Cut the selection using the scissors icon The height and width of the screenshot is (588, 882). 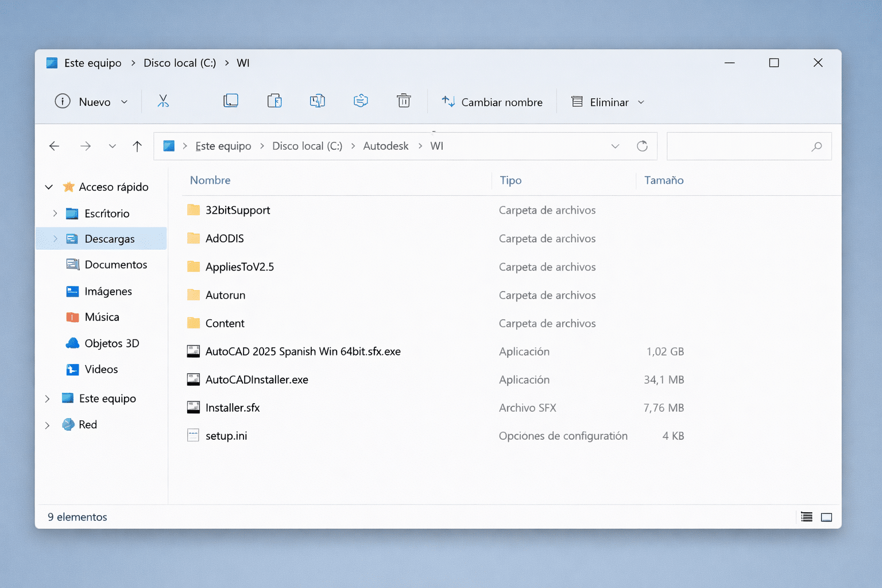click(164, 101)
